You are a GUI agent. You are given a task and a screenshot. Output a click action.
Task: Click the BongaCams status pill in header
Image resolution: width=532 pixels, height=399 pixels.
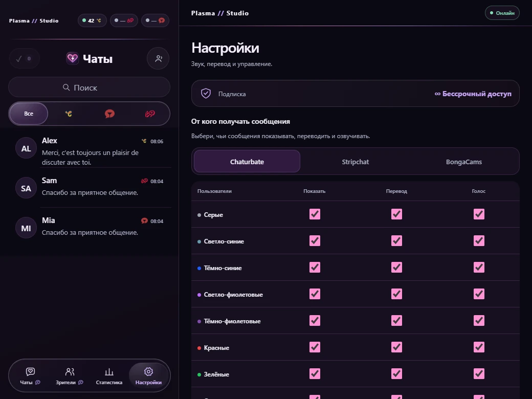tap(155, 20)
